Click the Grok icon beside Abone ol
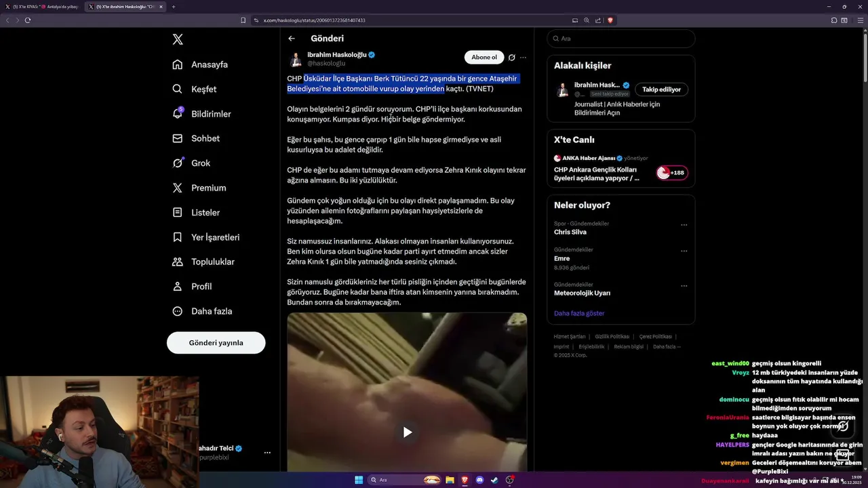 [x=512, y=58]
